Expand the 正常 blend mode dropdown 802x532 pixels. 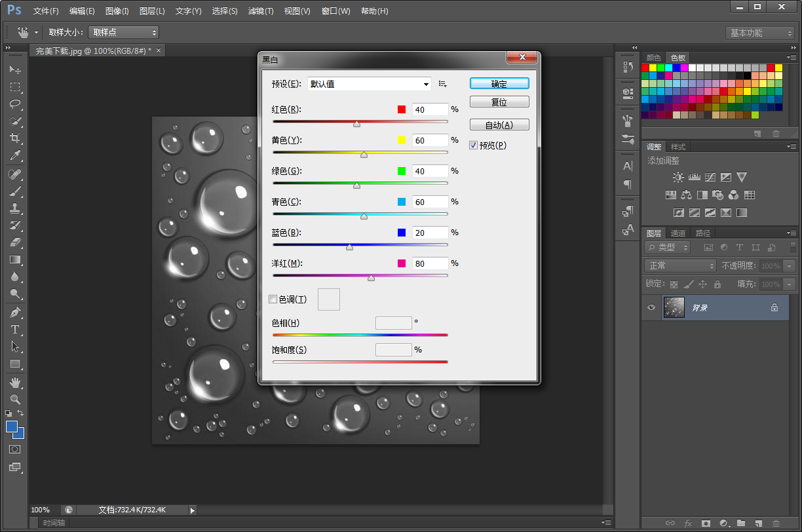point(681,266)
